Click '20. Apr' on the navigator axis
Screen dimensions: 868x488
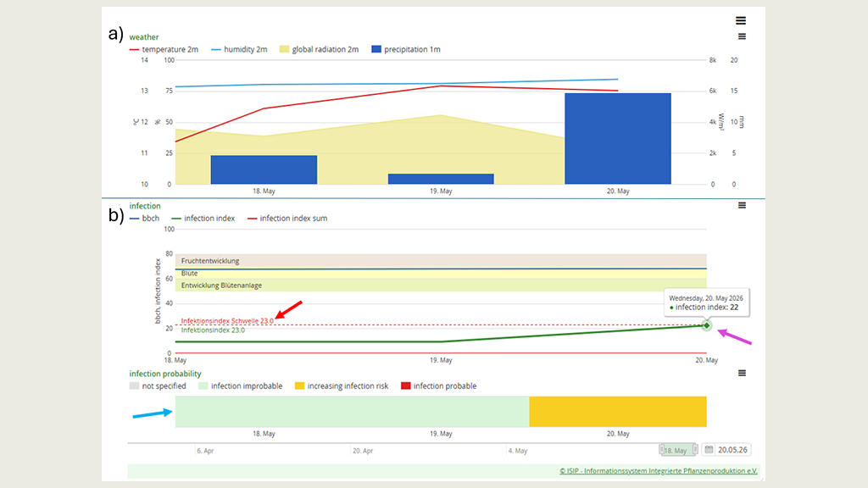pyautogui.click(x=363, y=451)
